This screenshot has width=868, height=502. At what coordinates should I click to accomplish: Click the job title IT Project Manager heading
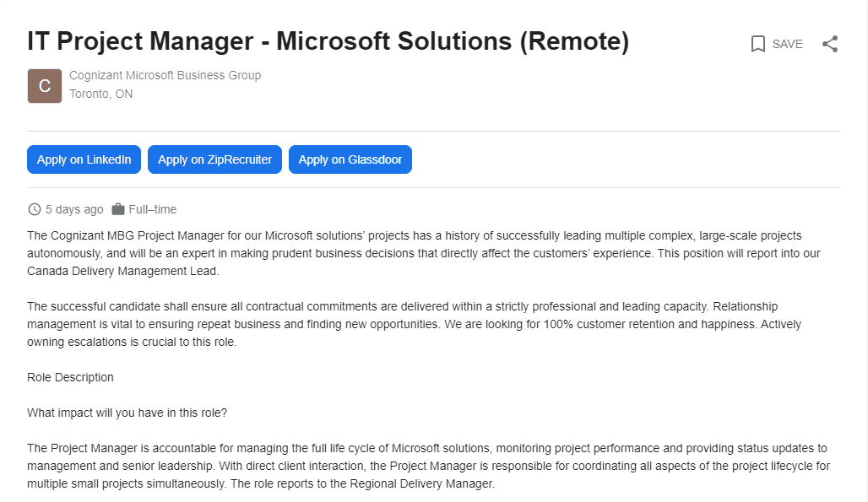click(328, 41)
